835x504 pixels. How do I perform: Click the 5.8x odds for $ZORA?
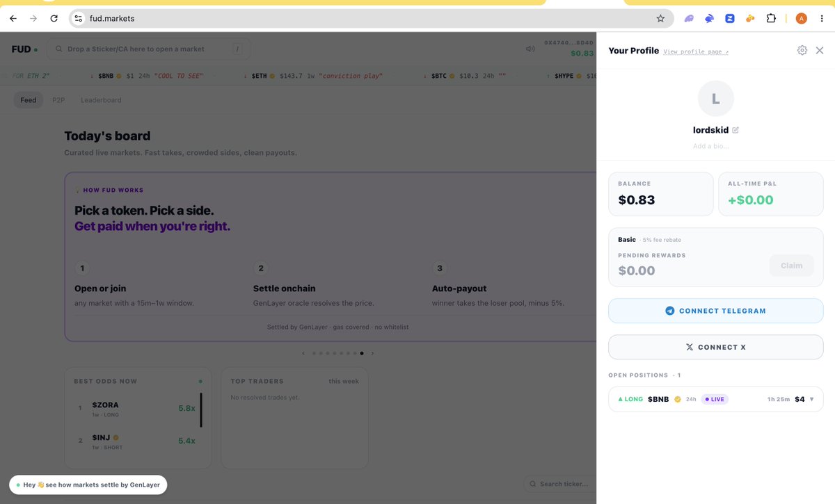186,409
